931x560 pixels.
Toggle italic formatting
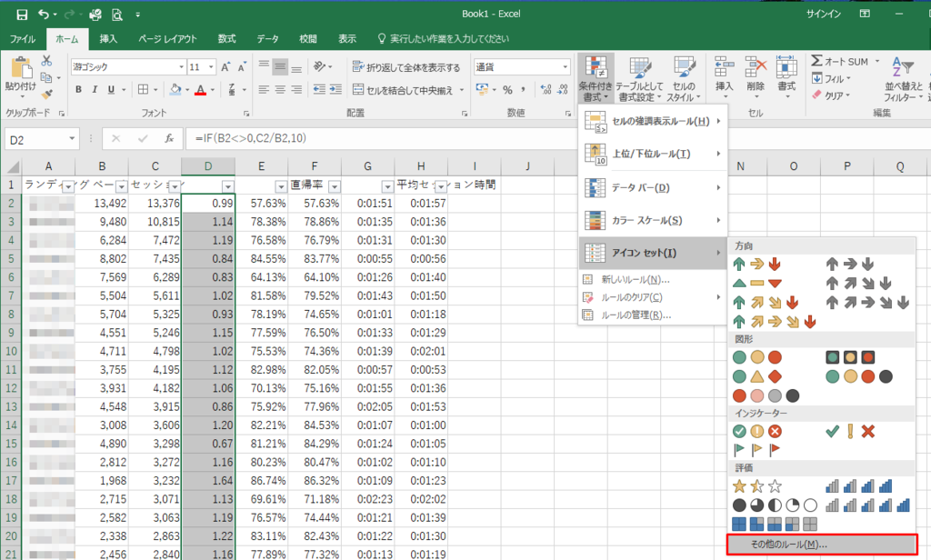coord(95,90)
